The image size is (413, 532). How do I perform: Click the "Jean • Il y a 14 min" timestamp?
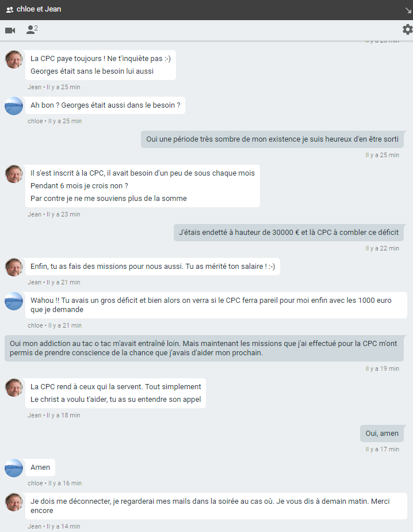(54, 526)
